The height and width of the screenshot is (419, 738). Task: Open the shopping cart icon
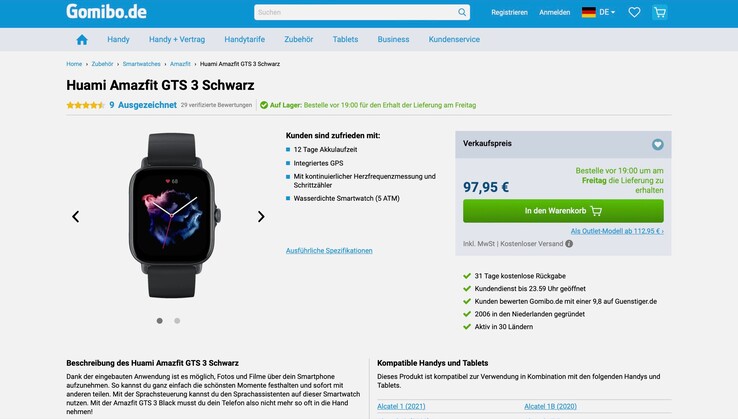pos(660,12)
